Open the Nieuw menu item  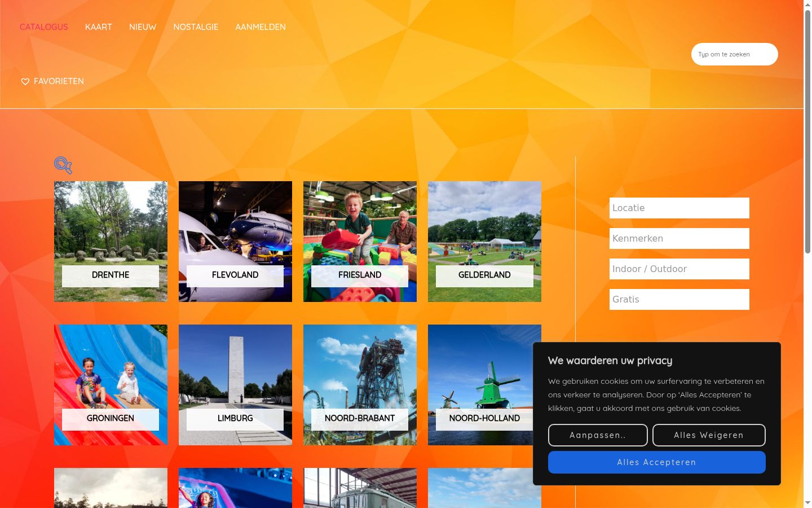(143, 27)
